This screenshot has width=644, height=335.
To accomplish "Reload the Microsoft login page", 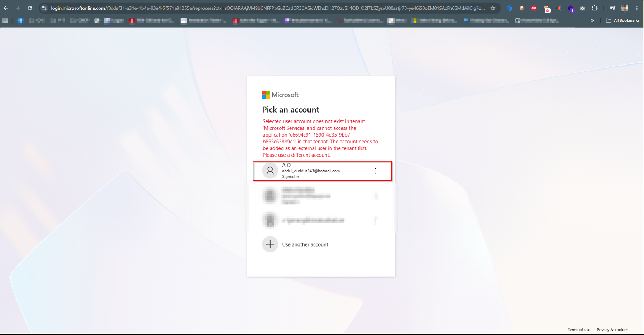I will [30, 8].
